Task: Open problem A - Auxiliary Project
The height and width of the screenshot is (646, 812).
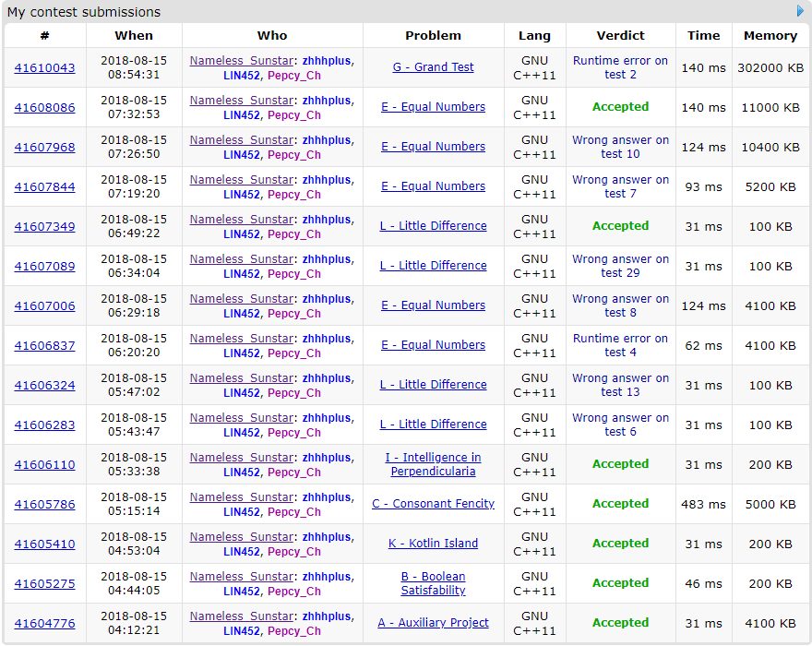Action: pos(433,623)
